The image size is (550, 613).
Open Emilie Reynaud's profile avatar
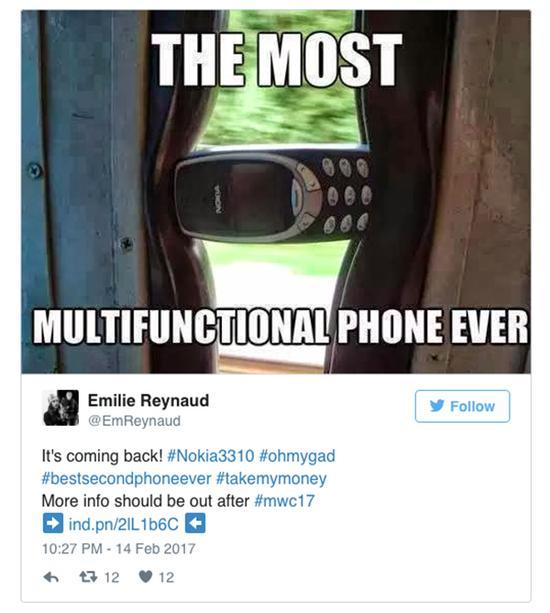(61, 408)
